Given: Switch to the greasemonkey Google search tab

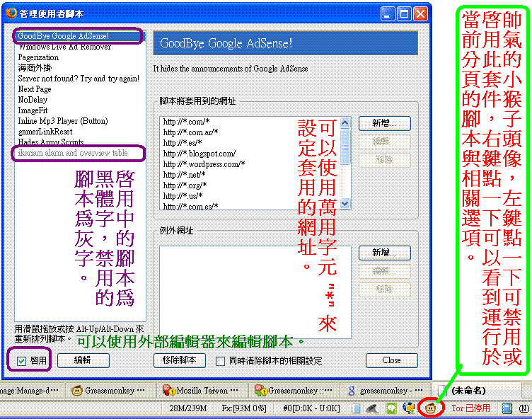Looking at the screenshot, I should 385,391.
